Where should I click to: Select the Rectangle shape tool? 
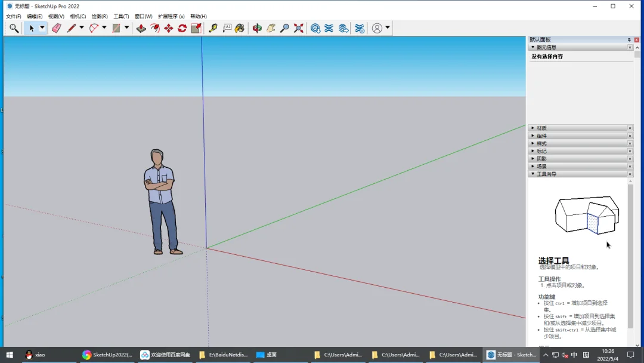pos(116,28)
